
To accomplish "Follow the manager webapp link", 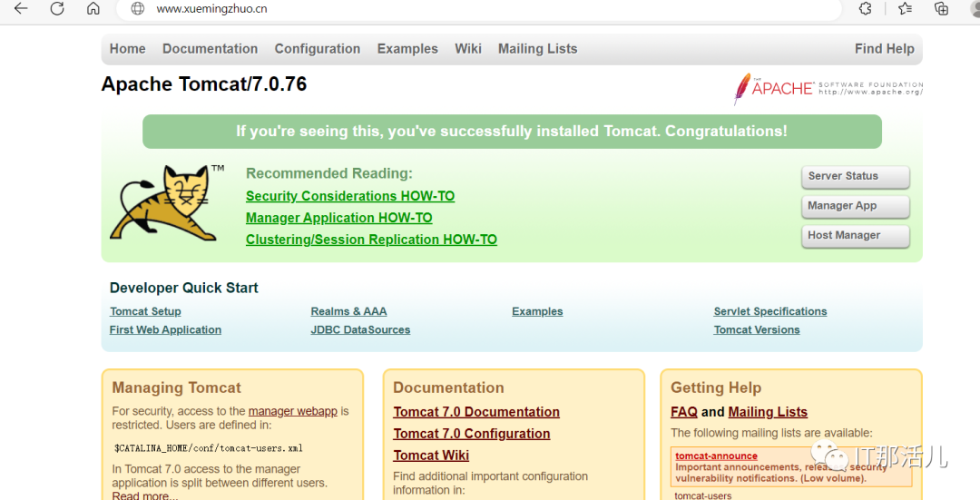I will pyautogui.click(x=292, y=411).
